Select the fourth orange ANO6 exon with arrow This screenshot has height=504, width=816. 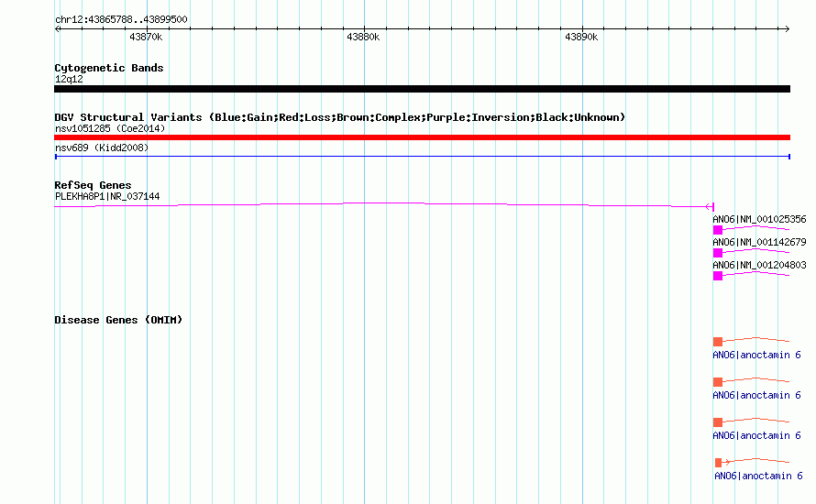(x=719, y=463)
